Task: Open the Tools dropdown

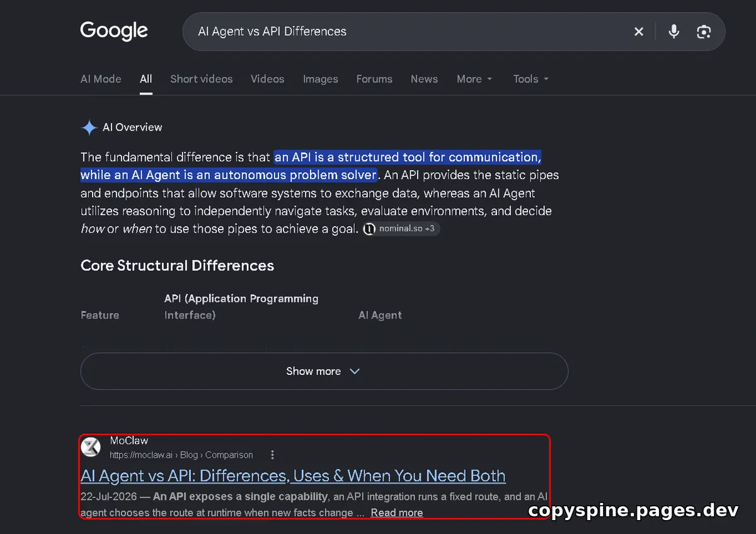Action: click(x=531, y=79)
